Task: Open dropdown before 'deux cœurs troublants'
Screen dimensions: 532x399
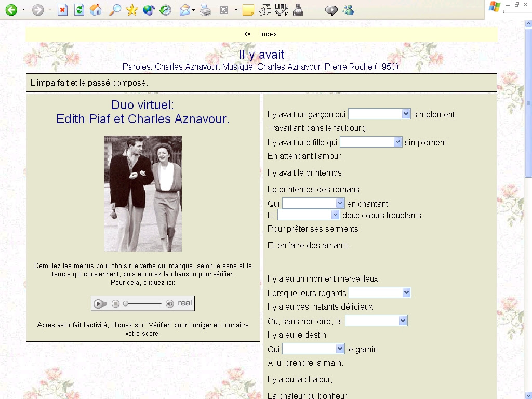Action: [309, 215]
